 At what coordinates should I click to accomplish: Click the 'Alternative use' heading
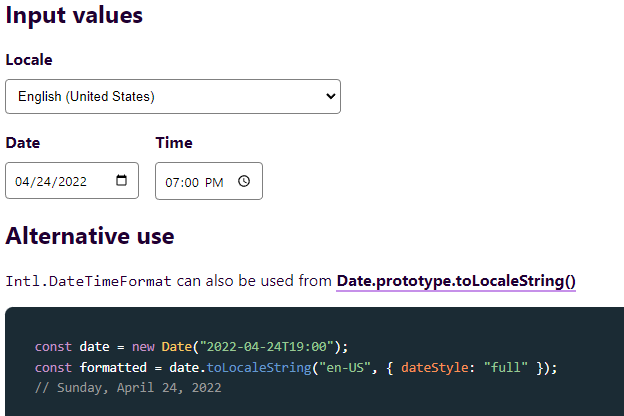[x=90, y=236]
